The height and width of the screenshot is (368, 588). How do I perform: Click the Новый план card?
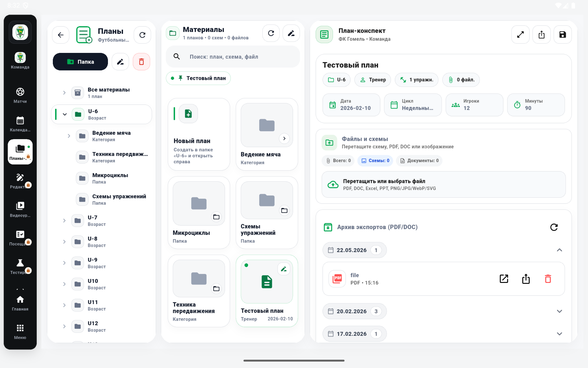199,134
